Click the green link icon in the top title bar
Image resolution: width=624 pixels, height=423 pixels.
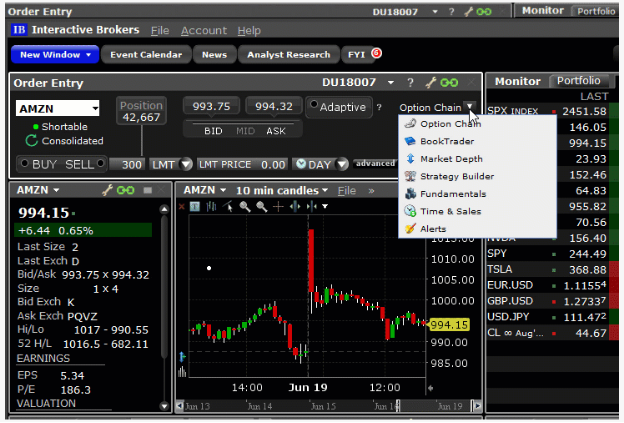pyautogui.click(x=484, y=12)
